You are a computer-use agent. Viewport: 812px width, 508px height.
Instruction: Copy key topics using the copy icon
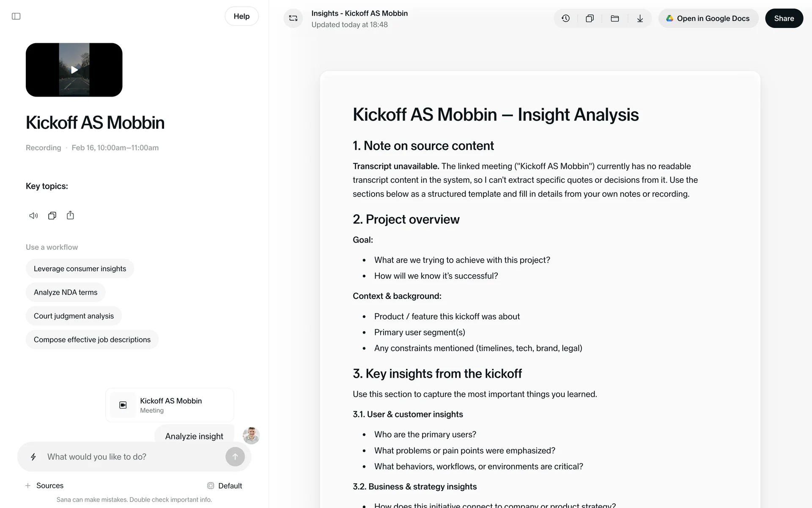(52, 216)
